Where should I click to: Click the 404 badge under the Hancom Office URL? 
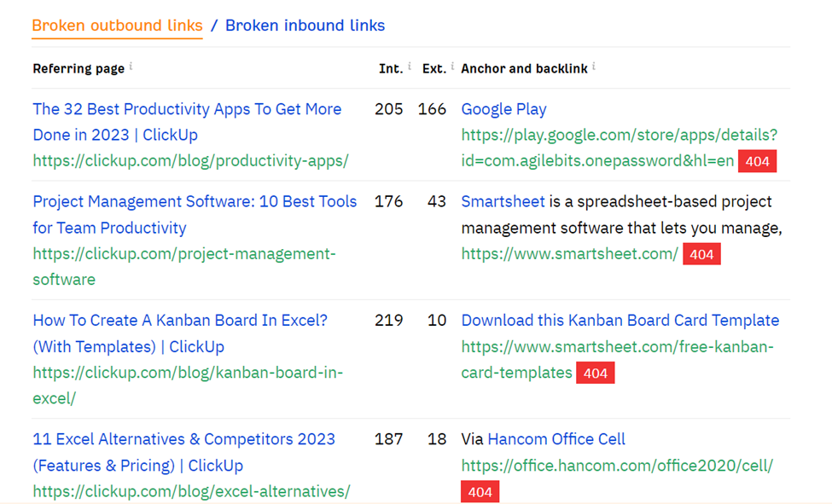(x=480, y=491)
